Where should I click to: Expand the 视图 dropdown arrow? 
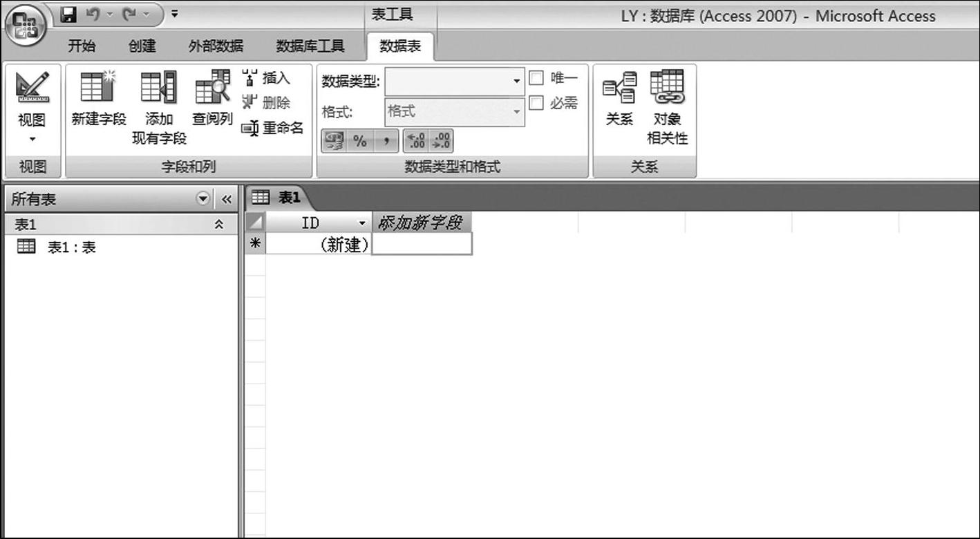32,139
